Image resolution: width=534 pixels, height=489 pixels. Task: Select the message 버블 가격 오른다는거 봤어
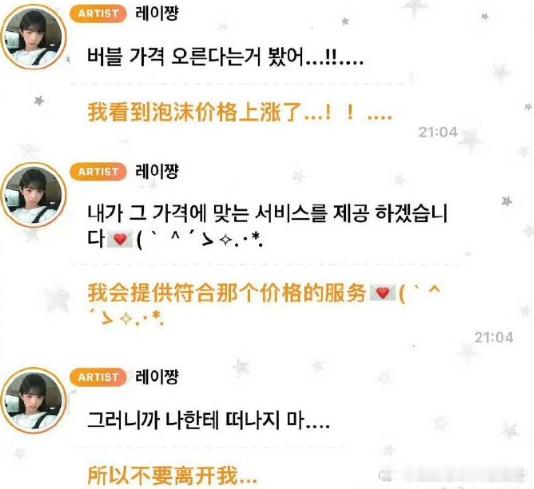(x=225, y=57)
